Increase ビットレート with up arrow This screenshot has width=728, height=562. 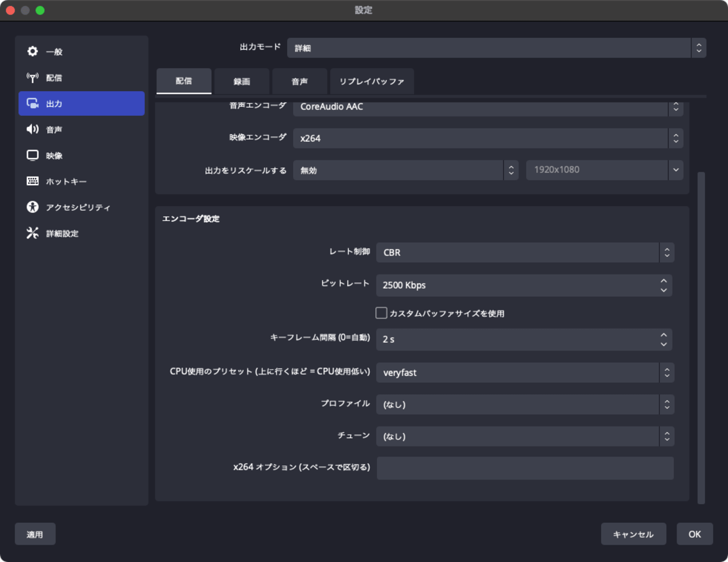tap(664, 281)
